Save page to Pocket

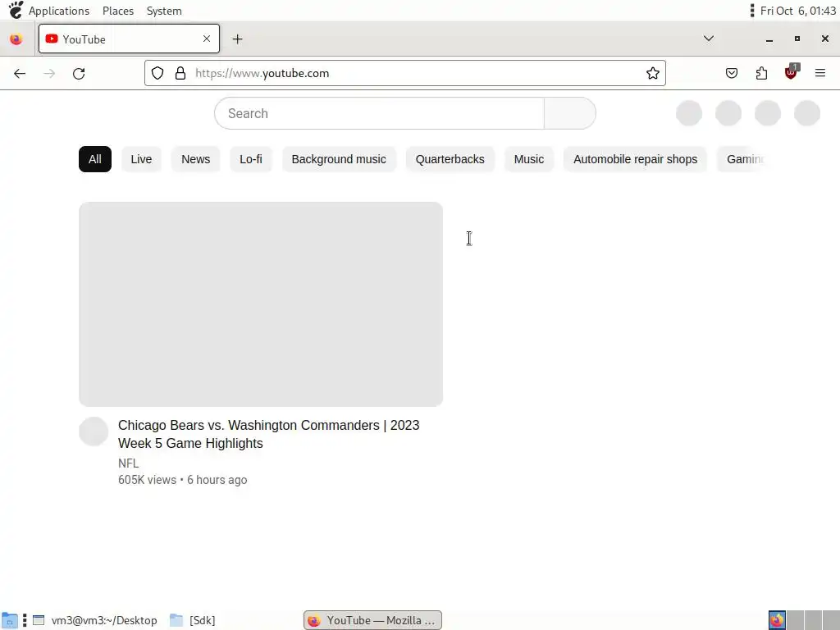(x=731, y=73)
